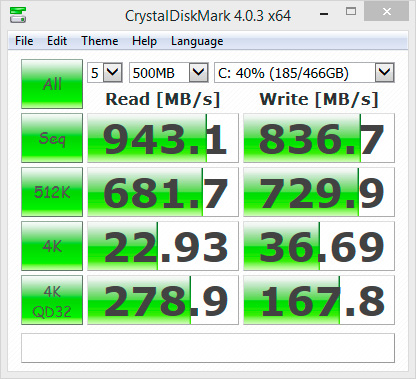The width and height of the screenshot is (416, 379).
Task: Start the 4K QD32 benchmark test
Action: pos(52,300)
